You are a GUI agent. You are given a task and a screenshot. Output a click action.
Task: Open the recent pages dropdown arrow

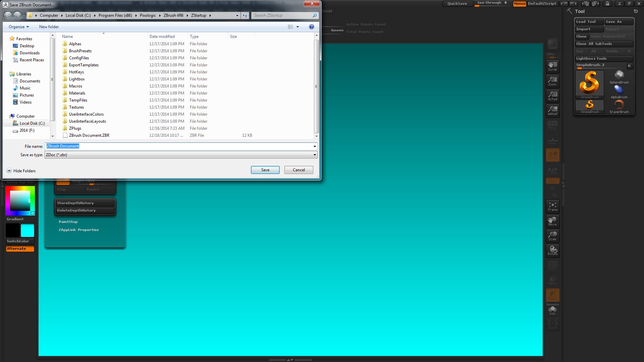pos(24,15)
